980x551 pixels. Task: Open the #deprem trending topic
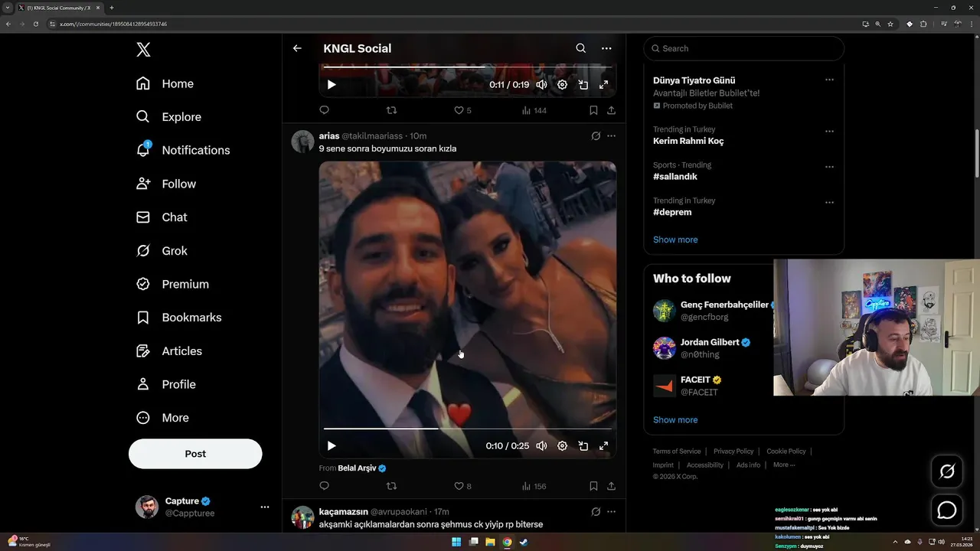point(672,212)
